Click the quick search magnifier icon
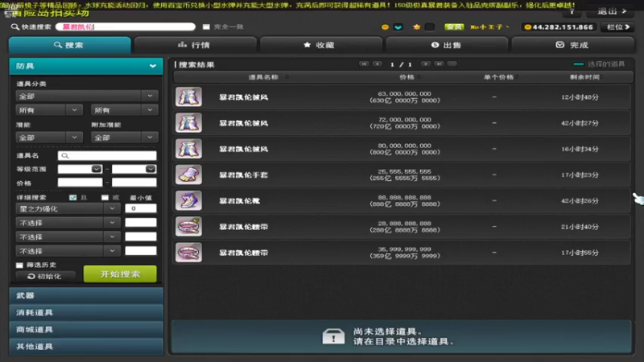This screenshot has width=644, height=362. (x=15, y=27)
